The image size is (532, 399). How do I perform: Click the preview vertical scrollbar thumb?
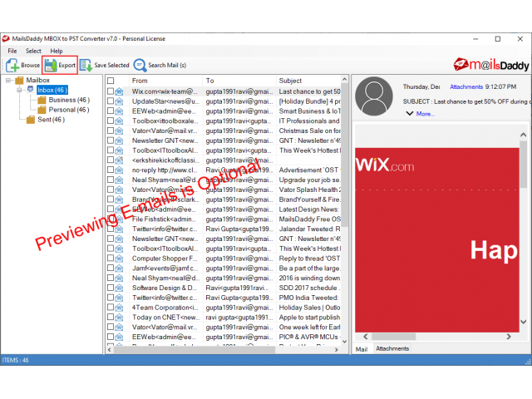pyautogui.click(x=523, y=165)
